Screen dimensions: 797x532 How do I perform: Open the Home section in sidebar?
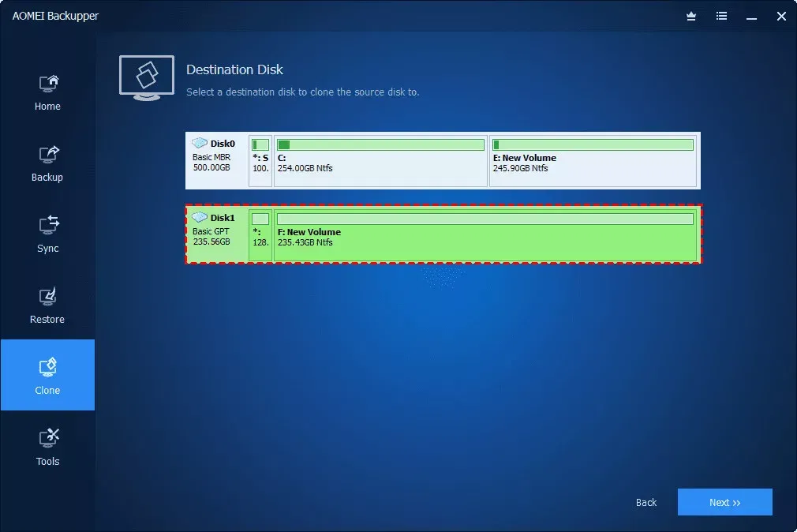(47, 92)
